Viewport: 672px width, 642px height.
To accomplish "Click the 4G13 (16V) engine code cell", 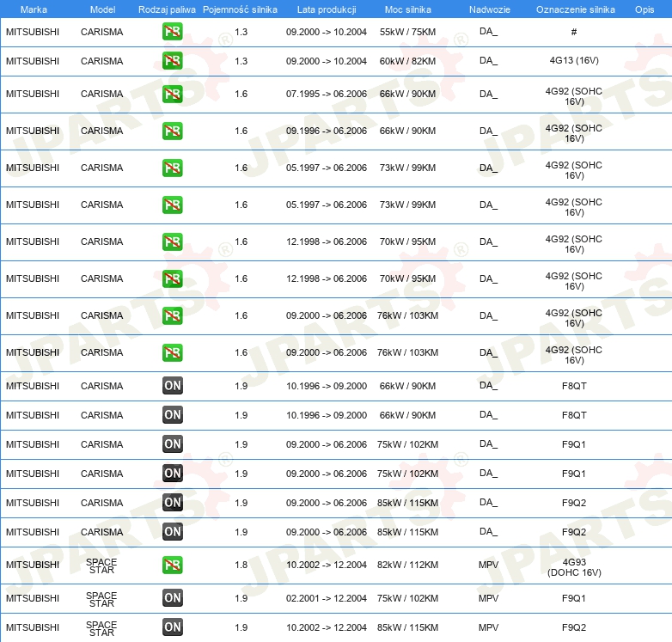I will (573, 61).
